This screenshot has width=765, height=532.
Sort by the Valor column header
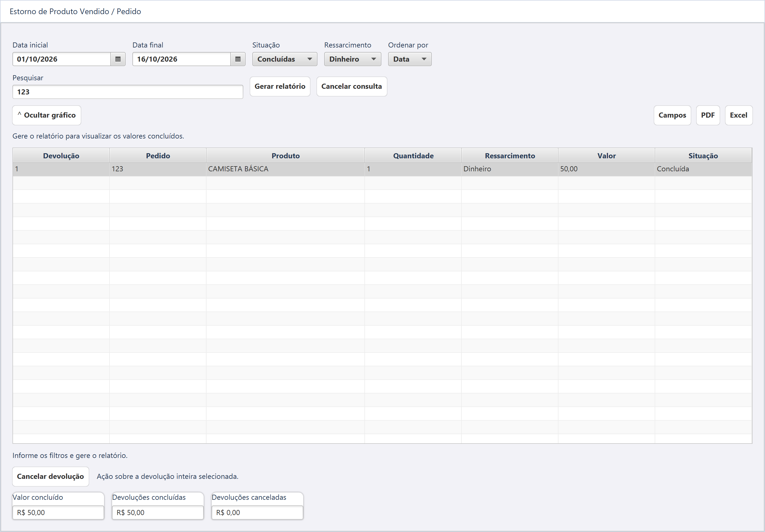606,155
